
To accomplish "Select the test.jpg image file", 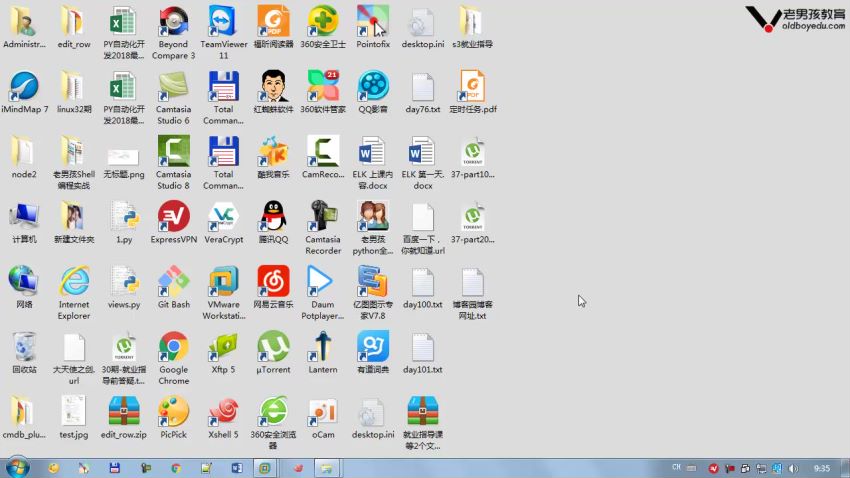I will (x=74, y=417).
